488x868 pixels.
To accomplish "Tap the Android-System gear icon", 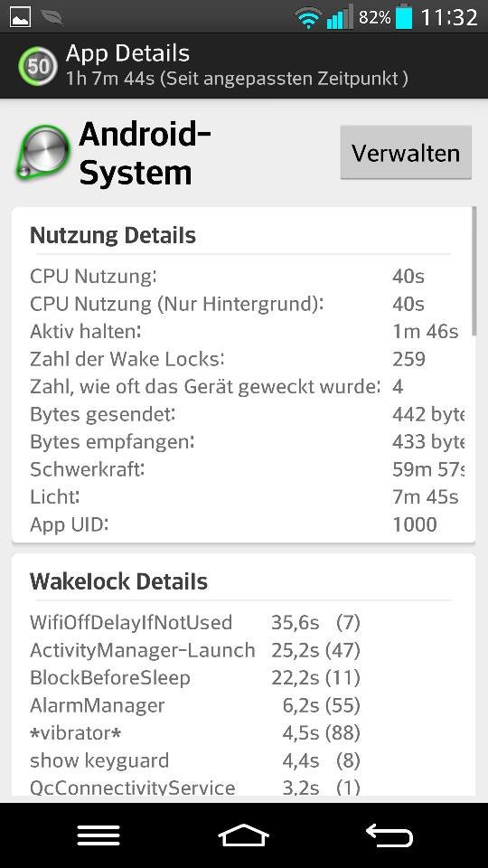I will pyautogui.click(x=42, y=153).
